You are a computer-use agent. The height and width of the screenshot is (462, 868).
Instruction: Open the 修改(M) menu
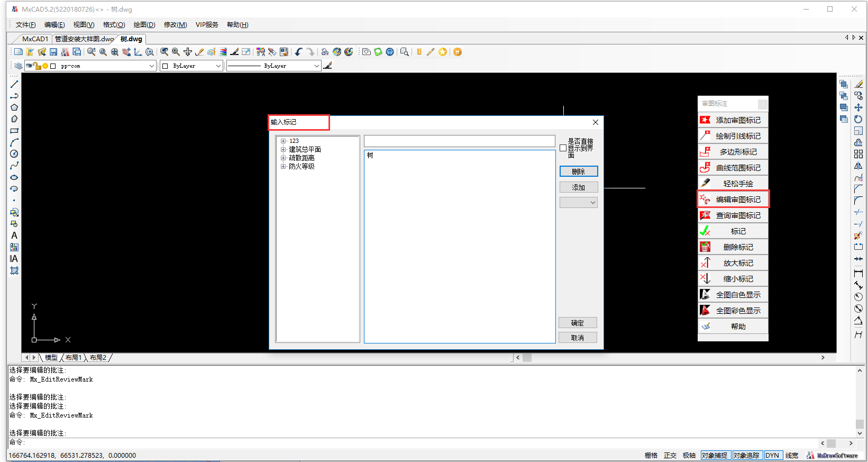[175, 25]
